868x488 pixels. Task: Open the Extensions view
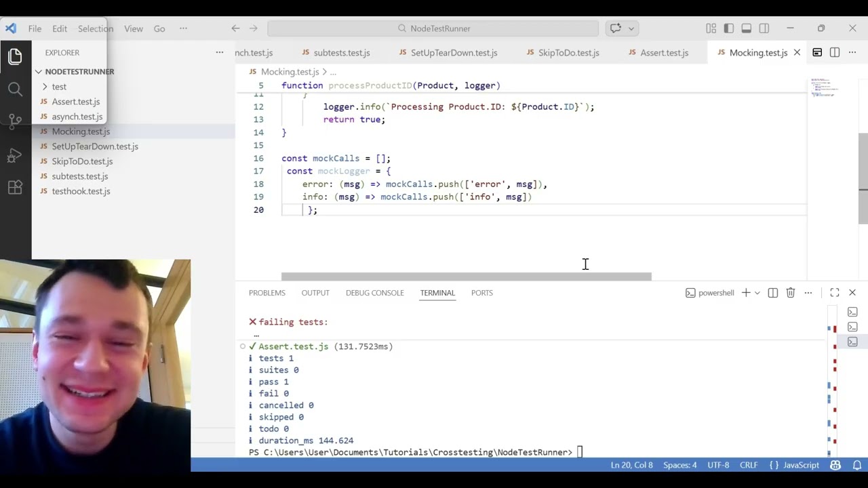15,188
